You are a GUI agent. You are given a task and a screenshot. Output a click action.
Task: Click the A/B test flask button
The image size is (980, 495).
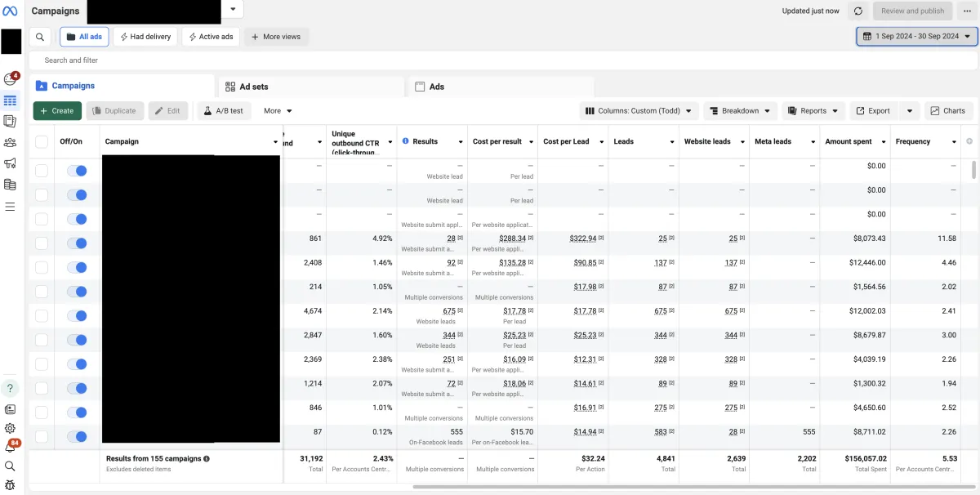point(224,111)
